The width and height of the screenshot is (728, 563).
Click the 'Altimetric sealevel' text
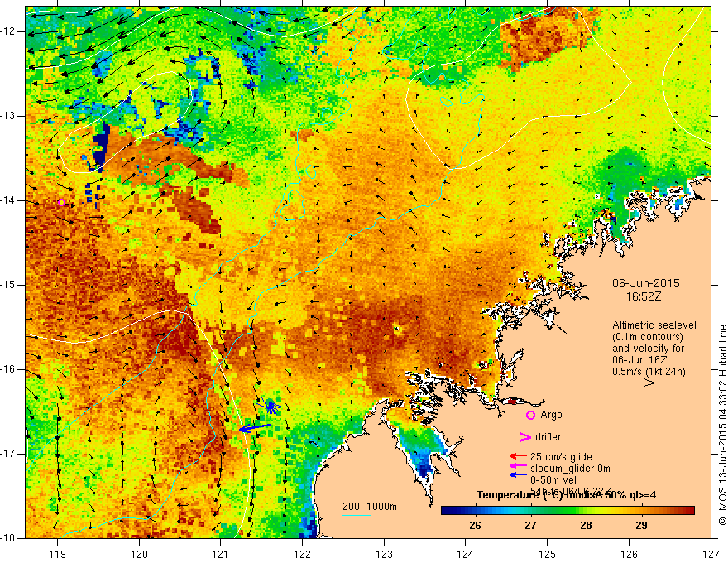[654, 325]
